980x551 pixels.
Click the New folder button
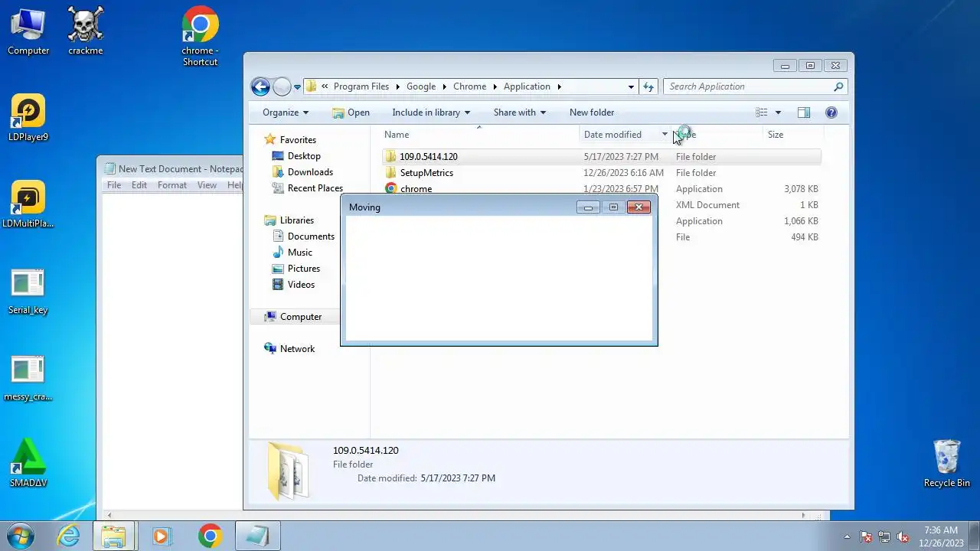tap(592, 112)
